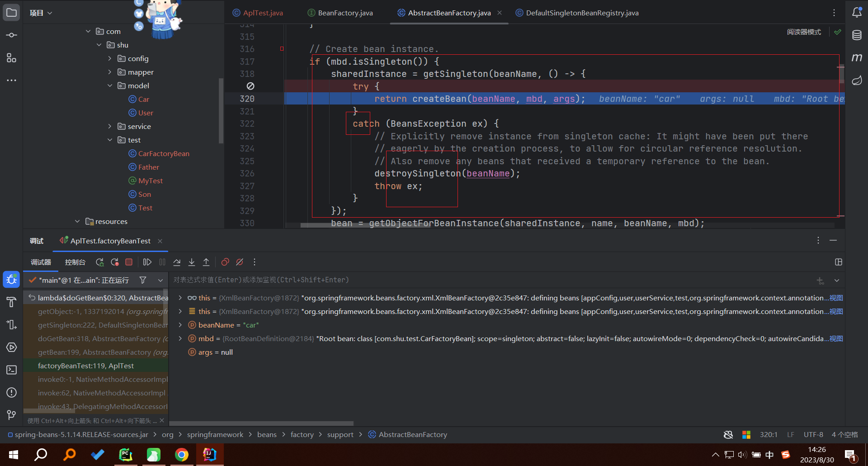Click the 视图 link on mbd row
868x466 pixels.
pos(836,338)
